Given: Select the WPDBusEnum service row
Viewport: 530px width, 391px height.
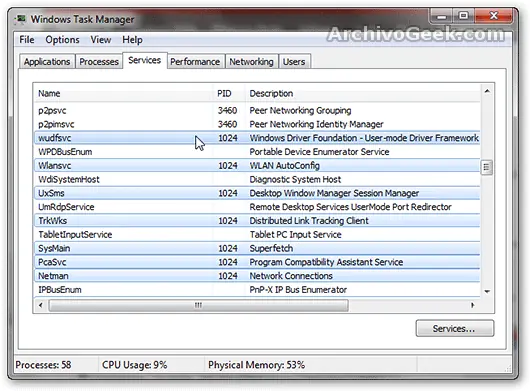Looking at the screenshot, I should [x=257, y=152].
